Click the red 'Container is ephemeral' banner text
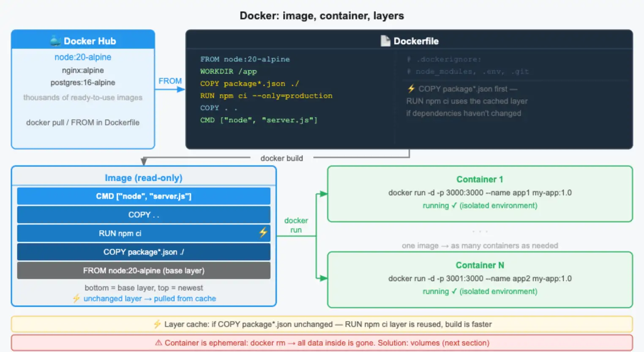The height and width of the screenshot is (352, 644). 327,343
